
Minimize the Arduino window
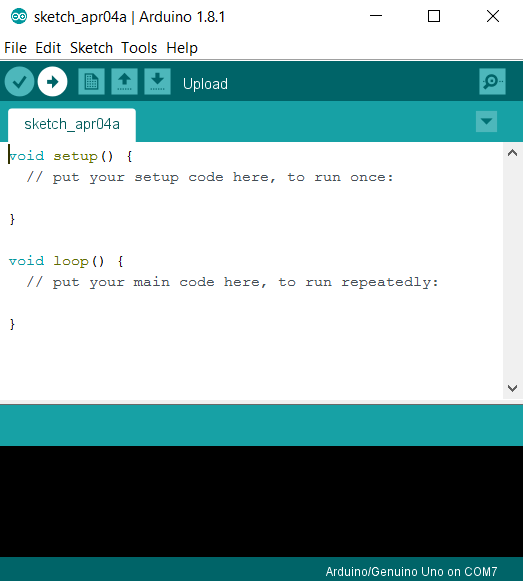(x=375, y=16)
